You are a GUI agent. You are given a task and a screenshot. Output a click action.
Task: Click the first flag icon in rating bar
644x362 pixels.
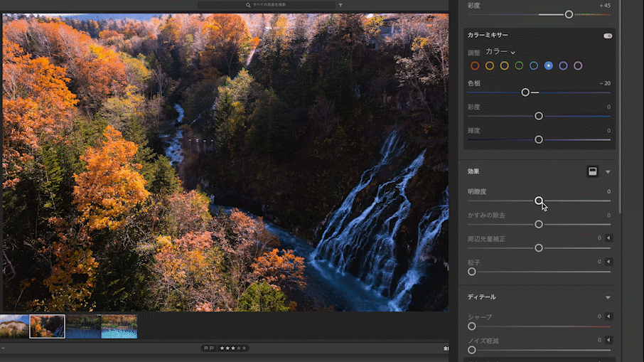pyautogui.click(x=206, y=348)
